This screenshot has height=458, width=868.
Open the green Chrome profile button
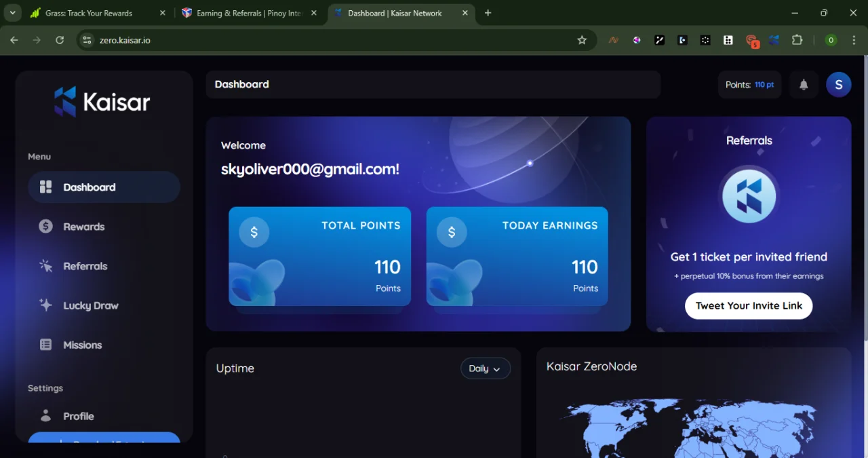tap(831, 40)
